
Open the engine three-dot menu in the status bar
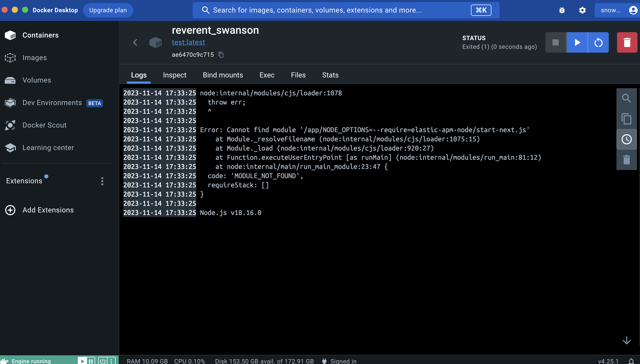tap(111, 361)
